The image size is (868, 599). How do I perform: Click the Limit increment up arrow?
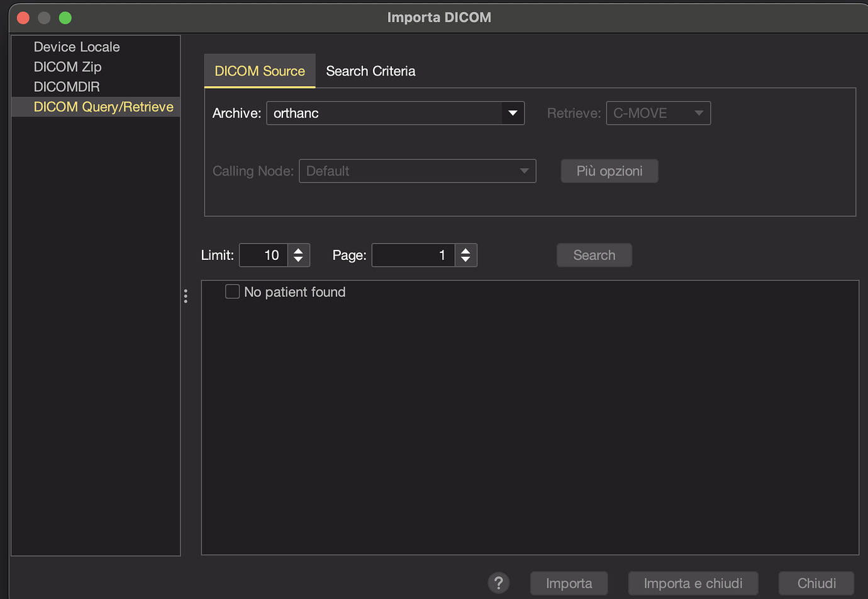tap(298, 250)
